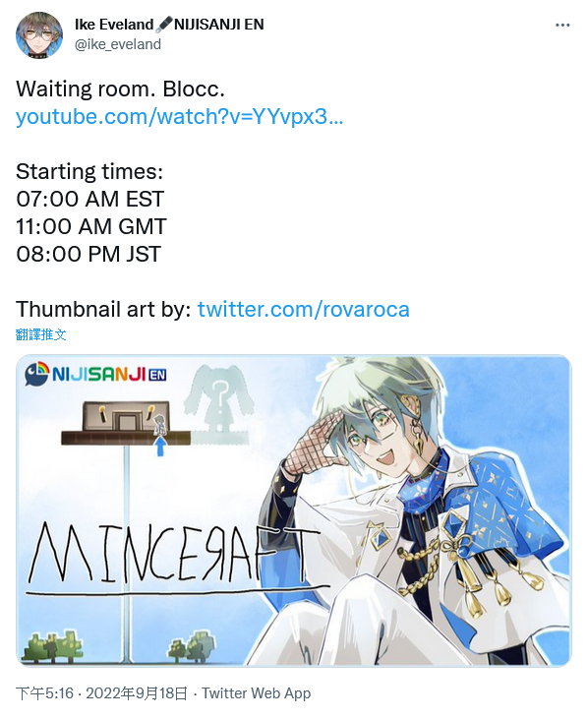This screenshot has width=588, height=719.
Task: Click the 翻譯推文 translate tweet link
Action: coord(40,334)
